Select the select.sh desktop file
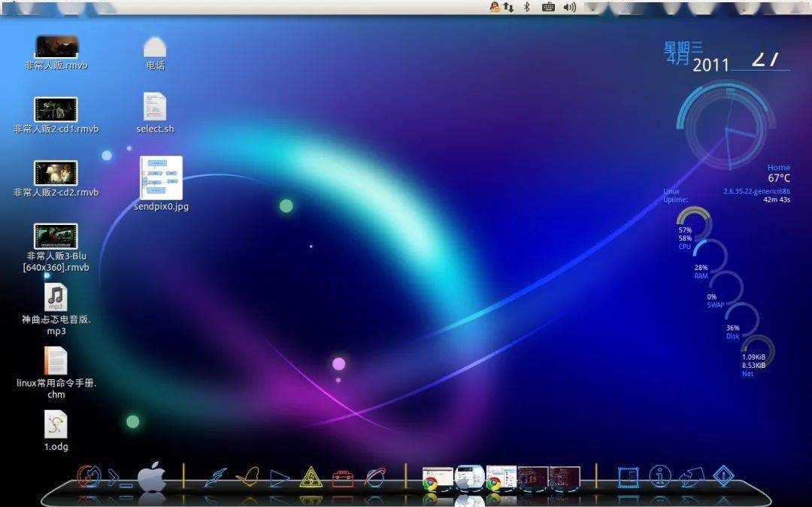This screenshot has width=812, height=507. pos(155,113)
